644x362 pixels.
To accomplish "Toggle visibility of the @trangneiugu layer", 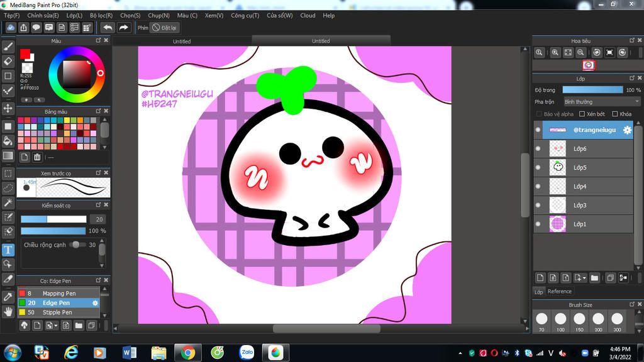I will pyautogui.click(x=538, y=129).
